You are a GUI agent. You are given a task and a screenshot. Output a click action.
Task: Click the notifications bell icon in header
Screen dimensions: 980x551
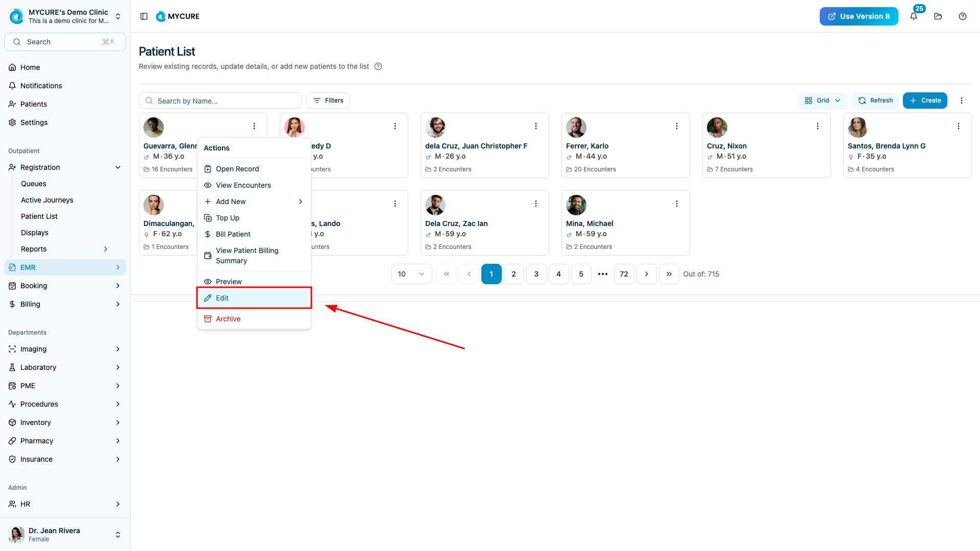(914, 16)
